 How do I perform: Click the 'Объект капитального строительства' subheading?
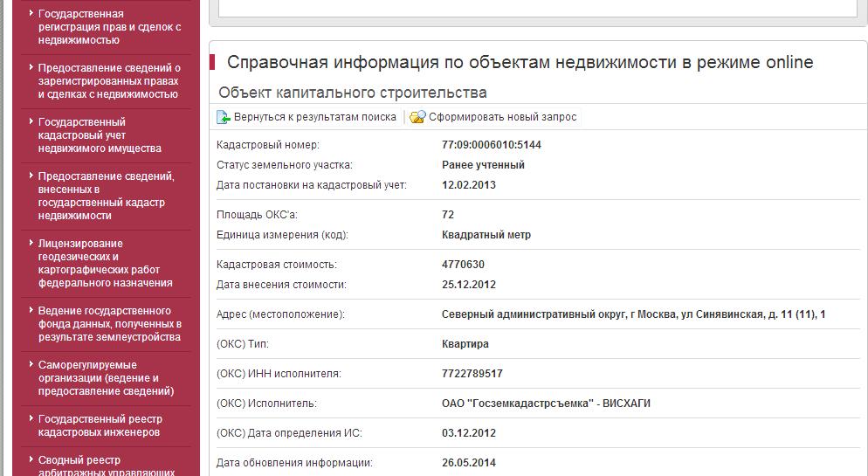click(x=353, y=93)
